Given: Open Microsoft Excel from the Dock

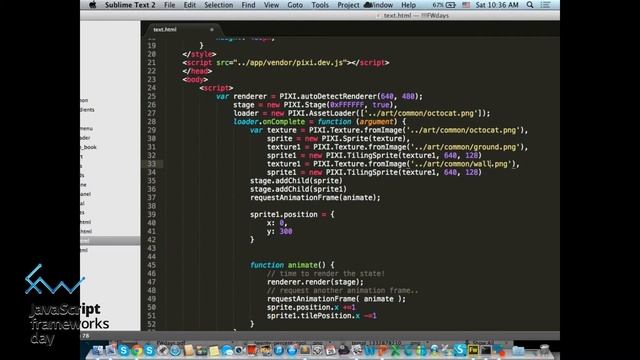Looking at the screenshot, I should pyautogui.click(x=395, y=350).
